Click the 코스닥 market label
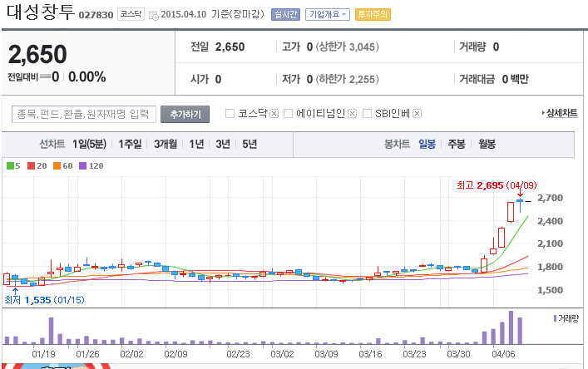Screen dimensions: 588x369 (x=131, y=14)
